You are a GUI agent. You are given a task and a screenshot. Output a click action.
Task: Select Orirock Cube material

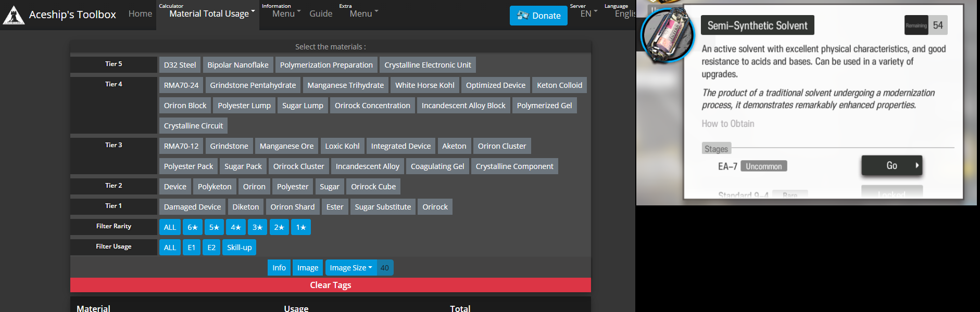(373, 187)
